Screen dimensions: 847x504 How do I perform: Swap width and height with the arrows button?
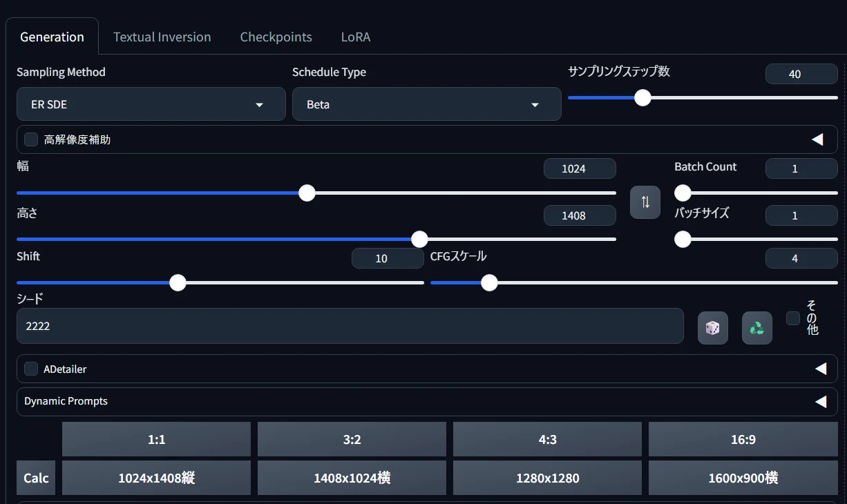[x=645, y=202]
